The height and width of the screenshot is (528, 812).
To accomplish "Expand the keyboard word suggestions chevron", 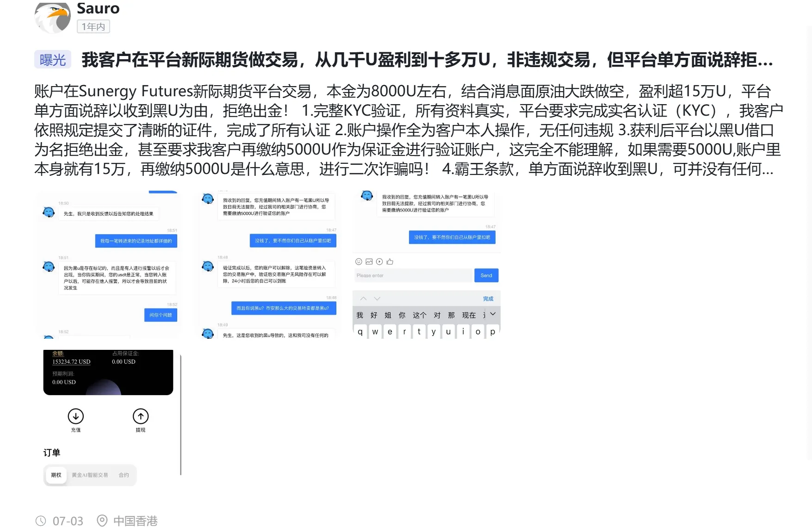I will [x=493, y=314].
